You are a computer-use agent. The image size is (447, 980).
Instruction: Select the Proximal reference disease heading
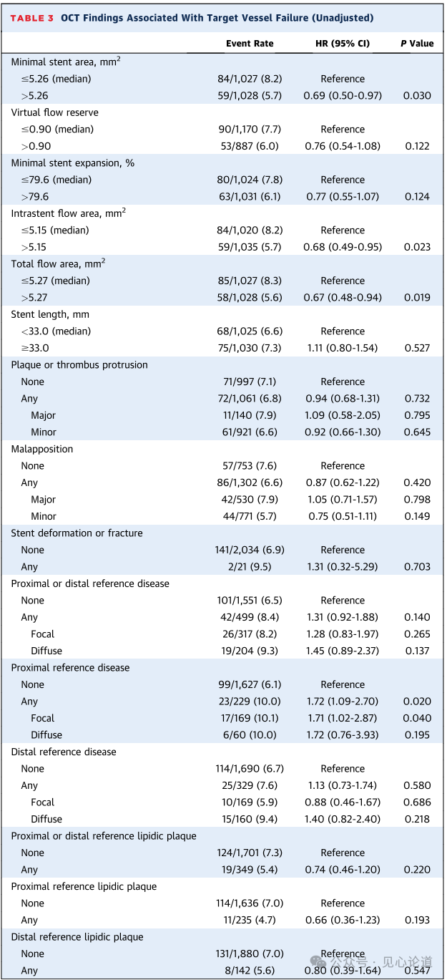(70, 668)
